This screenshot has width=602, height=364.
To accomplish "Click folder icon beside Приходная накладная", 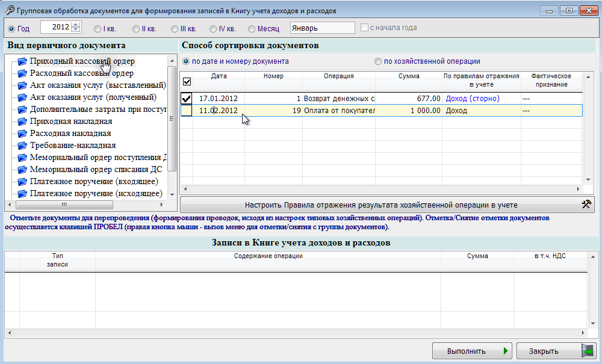I will (22, 121).
